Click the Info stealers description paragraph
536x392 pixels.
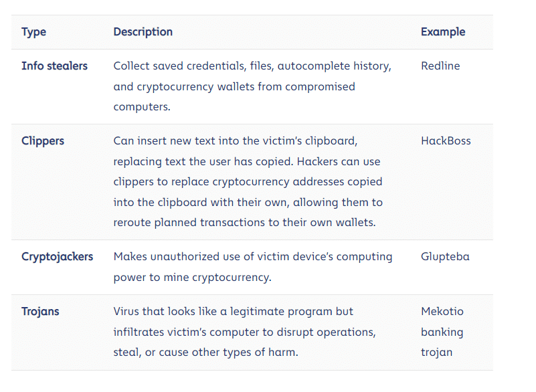click(x=252, y=86)
